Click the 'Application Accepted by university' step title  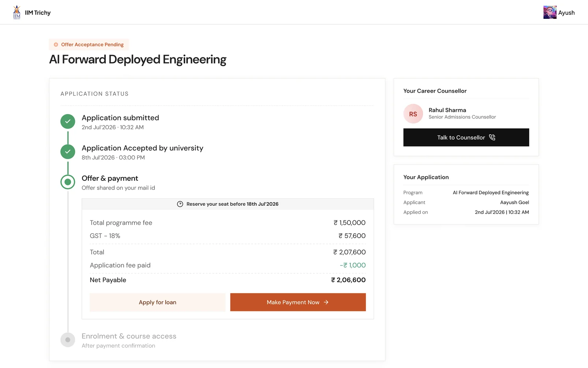coord(142,148)
